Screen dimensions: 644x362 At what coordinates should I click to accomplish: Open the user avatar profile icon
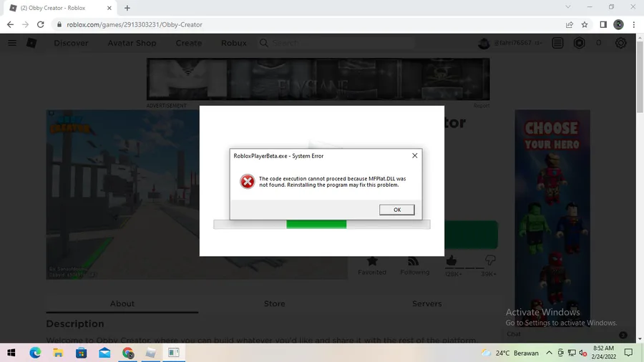point(484,43)
